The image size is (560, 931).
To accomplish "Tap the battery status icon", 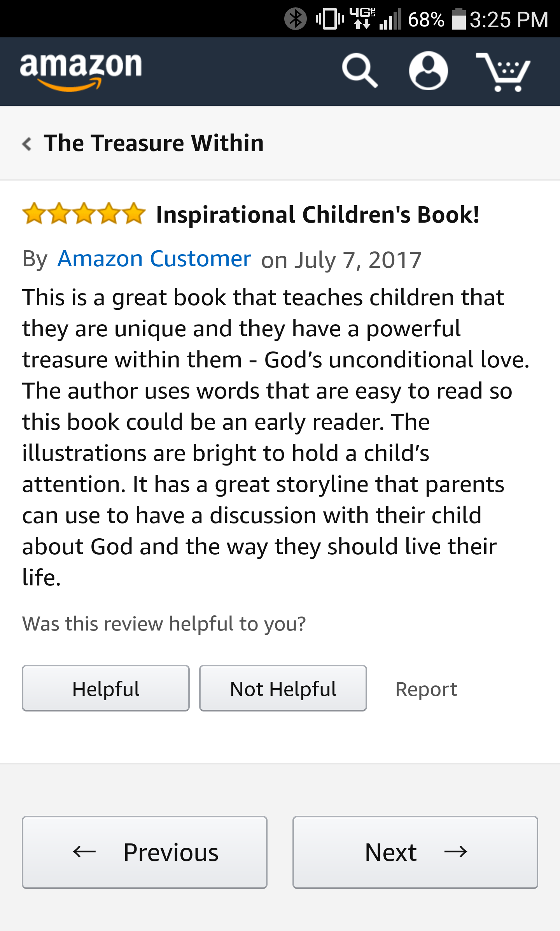I will point(458,19).
